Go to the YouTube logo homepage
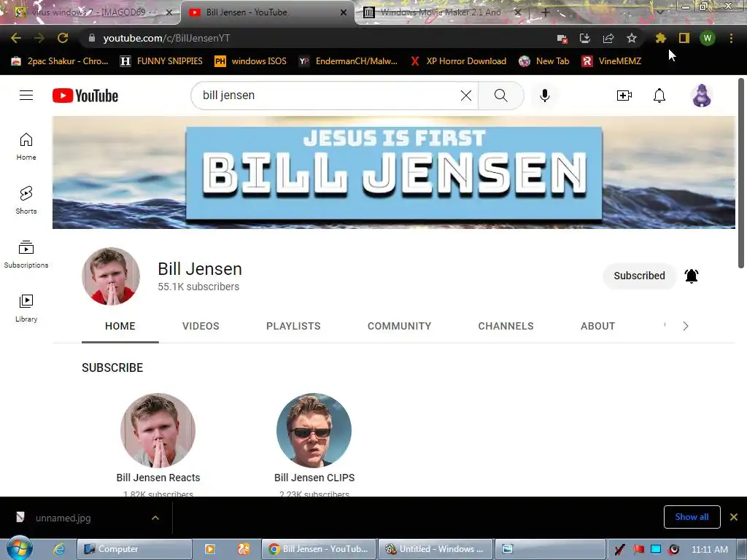This screenshot has width=747, height=560. pos(85,96)
